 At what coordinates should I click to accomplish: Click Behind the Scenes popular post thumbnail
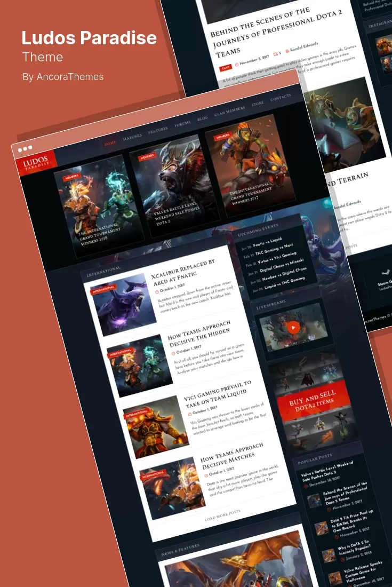pos(314,501)
